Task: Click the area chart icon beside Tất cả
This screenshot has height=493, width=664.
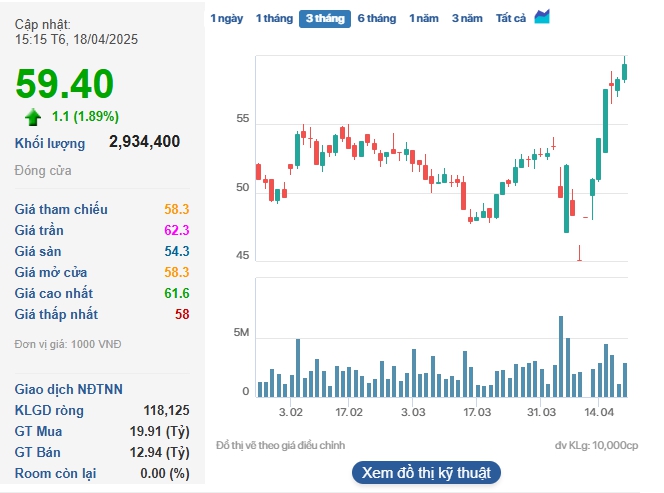Action: click(542, 17)
